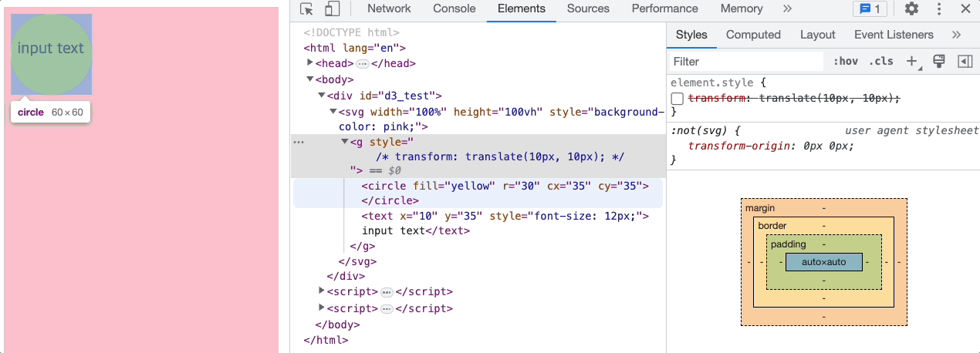Open the Event Listeners sidebar tab
The image size is (980, 353).
click(x=894, y=35)
